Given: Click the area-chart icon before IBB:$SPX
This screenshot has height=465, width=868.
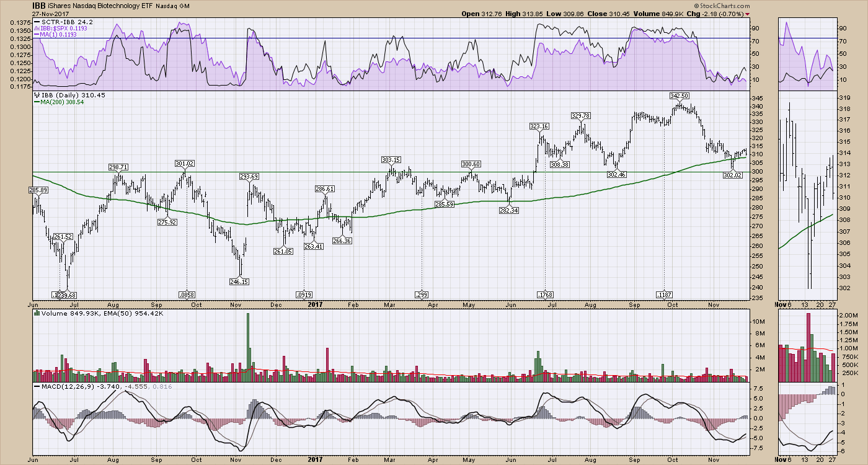Looking at the screenshot, I should click(x=37, y=29).
